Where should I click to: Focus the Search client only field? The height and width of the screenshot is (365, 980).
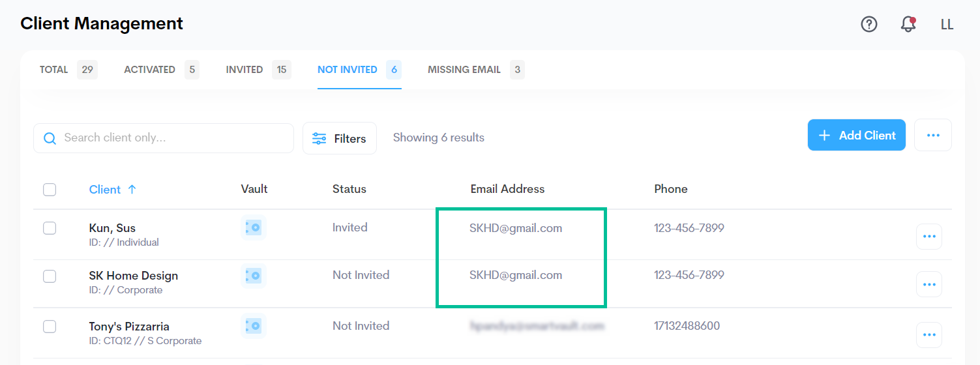click(173, 138)
